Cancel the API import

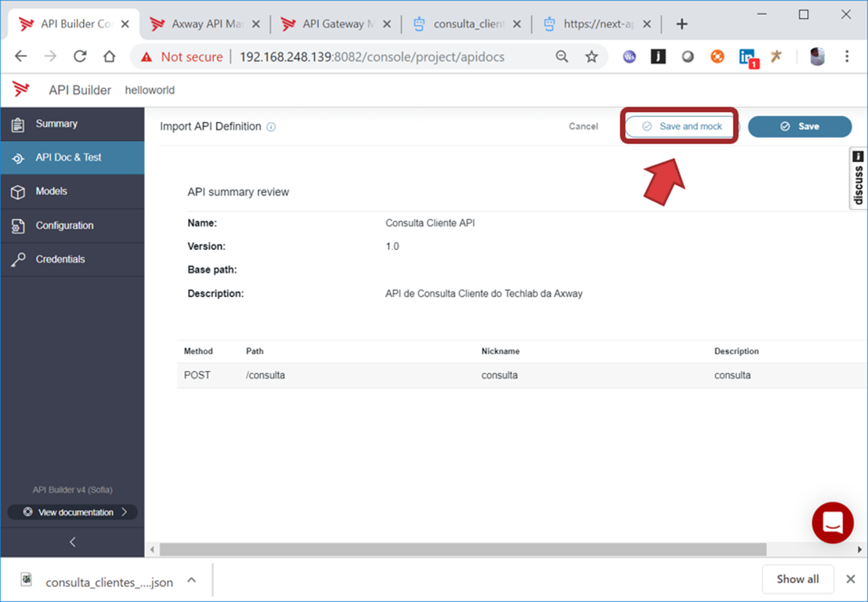click(584, 126)
